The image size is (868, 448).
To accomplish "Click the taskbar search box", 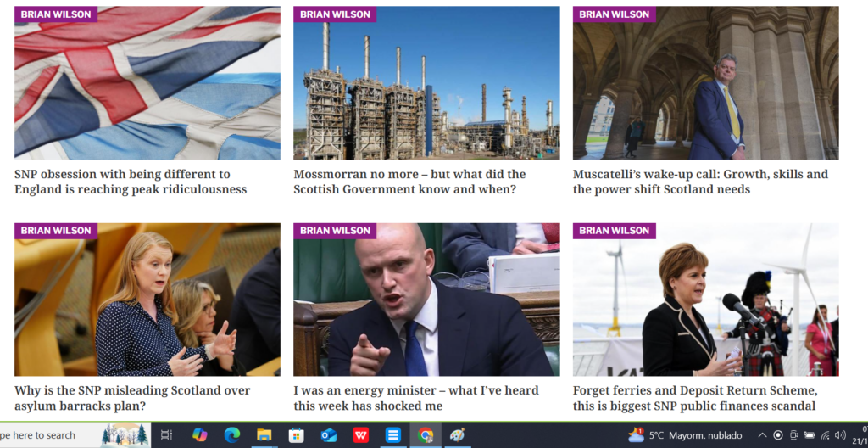I will coord(50,435).
